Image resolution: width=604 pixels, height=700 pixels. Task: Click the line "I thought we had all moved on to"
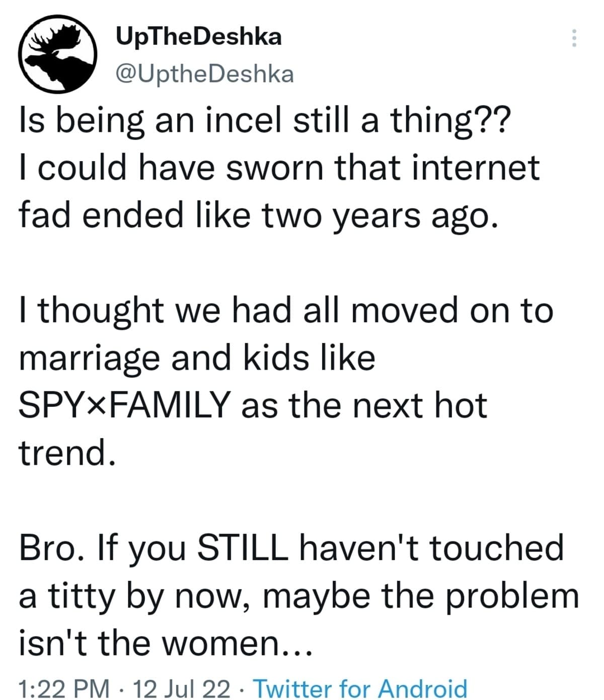click(286, 310)
